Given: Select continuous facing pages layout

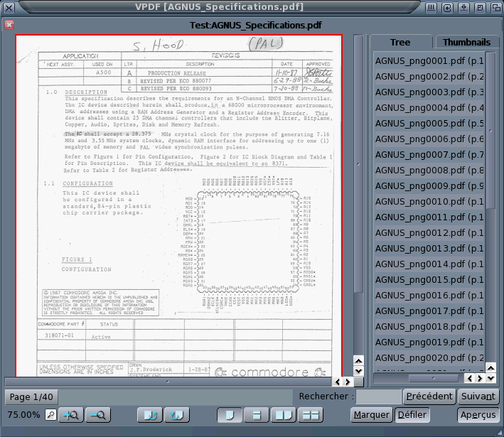Looking at the screenshot, I should coord(311,415).
